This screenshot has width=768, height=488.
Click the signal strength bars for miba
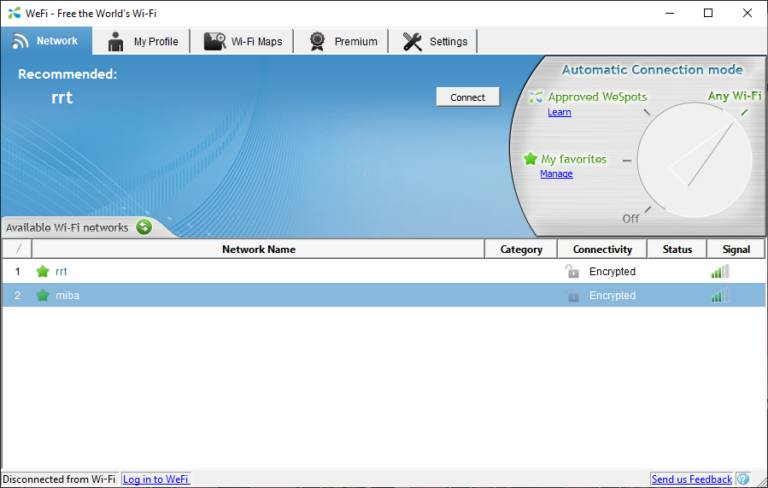tap(720, 295)
